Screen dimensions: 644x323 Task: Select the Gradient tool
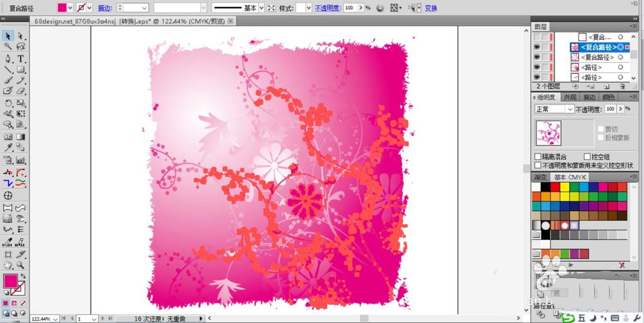click(21, 136)
